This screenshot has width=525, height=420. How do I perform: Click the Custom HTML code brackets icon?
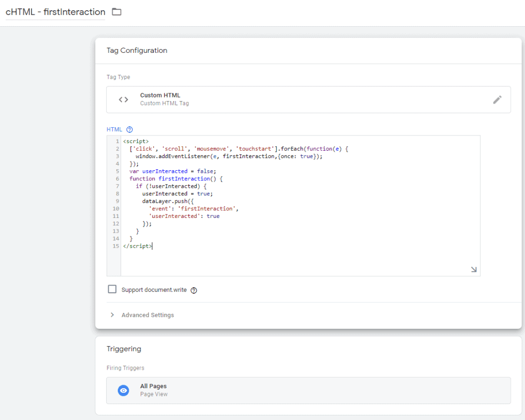124,99
